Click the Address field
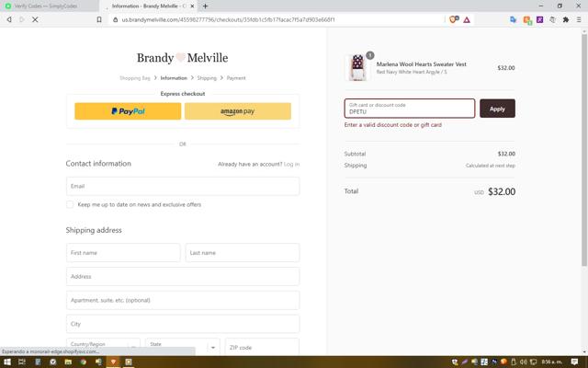This screenshot has width=588, height=368. click(x=183, y=276)
